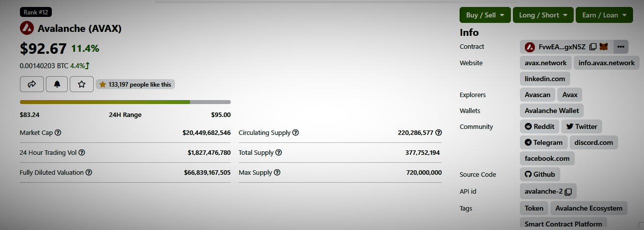Screen dimensions: 644x230
Task: Click the 24H Range price bar
Action: click(125, 102)
